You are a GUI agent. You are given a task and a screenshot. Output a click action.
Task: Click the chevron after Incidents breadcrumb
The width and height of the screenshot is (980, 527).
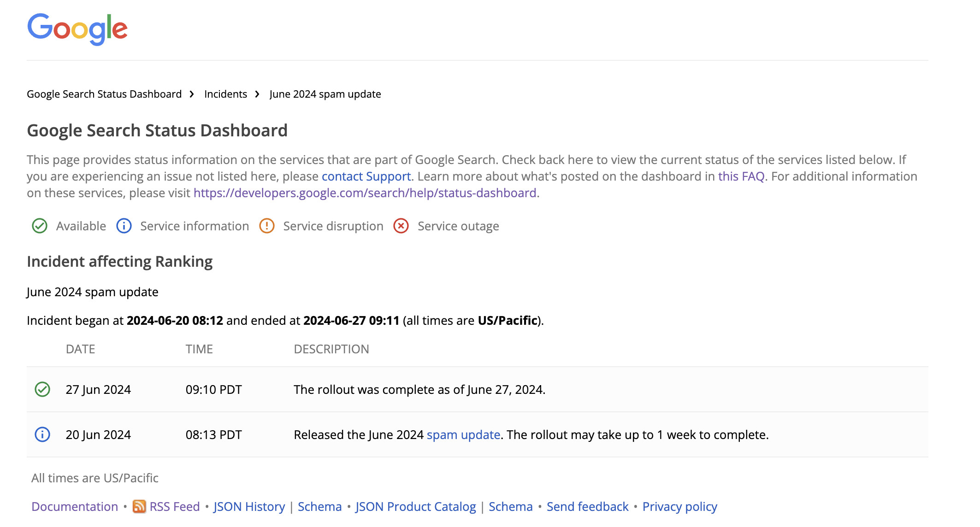pos(257,94)
